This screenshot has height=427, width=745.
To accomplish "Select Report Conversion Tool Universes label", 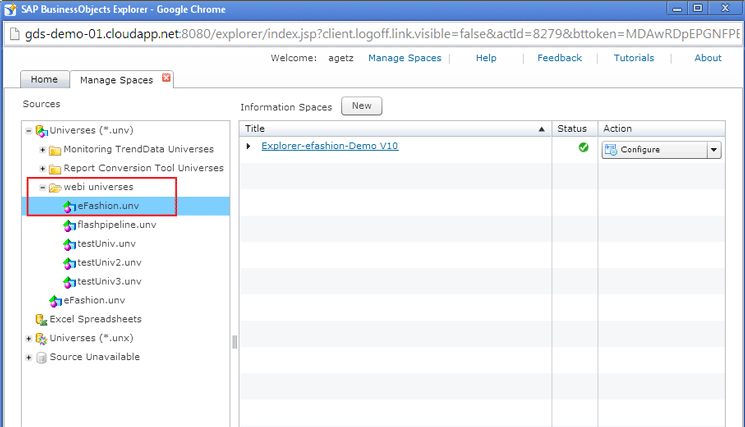I will pos(143,168).
